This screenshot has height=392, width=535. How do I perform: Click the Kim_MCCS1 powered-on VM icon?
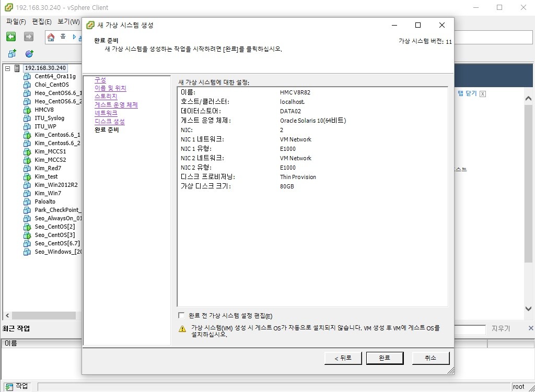click(x=28, y=151)
